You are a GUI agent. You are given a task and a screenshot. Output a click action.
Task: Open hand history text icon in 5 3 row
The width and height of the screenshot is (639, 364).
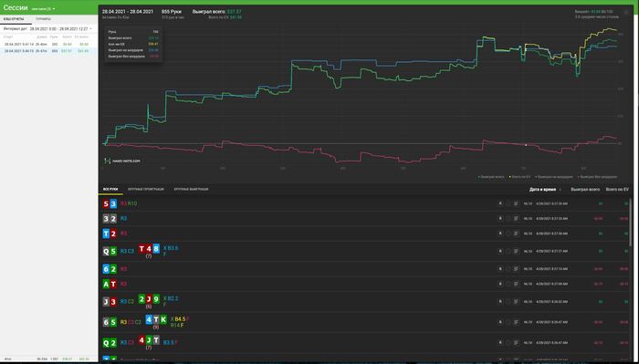click(516, 203)
